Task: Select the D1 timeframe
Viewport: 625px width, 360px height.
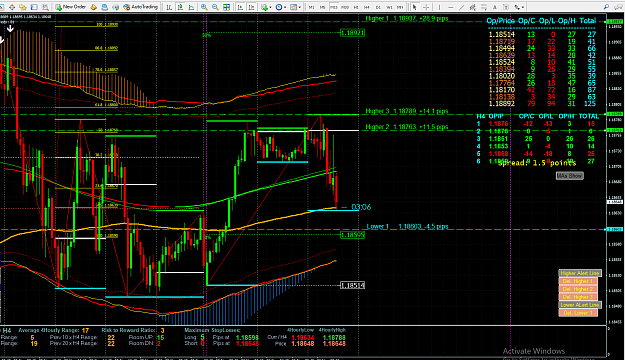Action: [x=378, y=7]
